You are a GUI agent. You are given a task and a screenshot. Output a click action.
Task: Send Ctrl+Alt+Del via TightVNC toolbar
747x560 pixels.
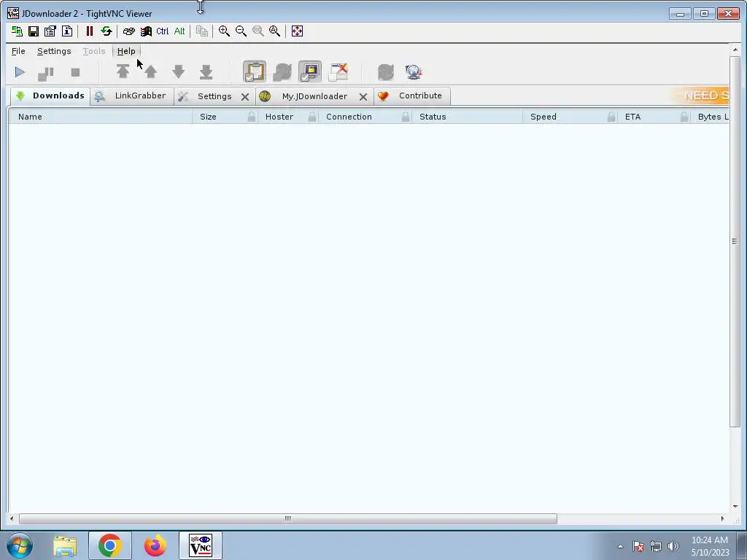pos(128,31)
